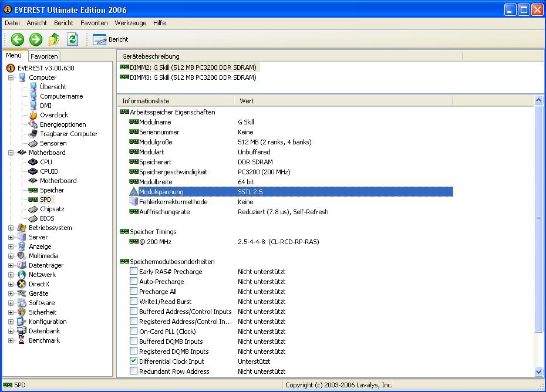Image resolution: width=546 pixels, height=392 pixels.
Task: Click the up-level folder arrow icon
Action: click(x=54, y=39)
